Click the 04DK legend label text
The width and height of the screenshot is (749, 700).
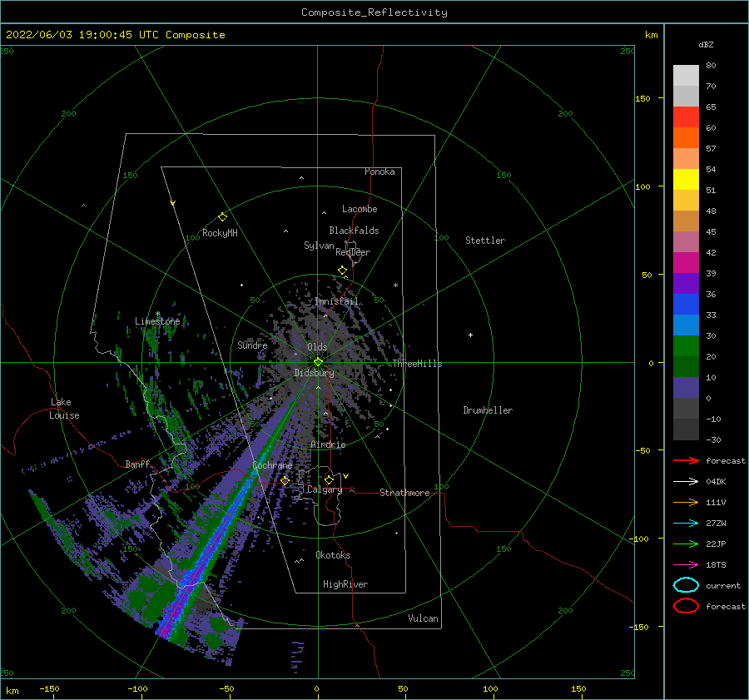[x=716, y=481]
